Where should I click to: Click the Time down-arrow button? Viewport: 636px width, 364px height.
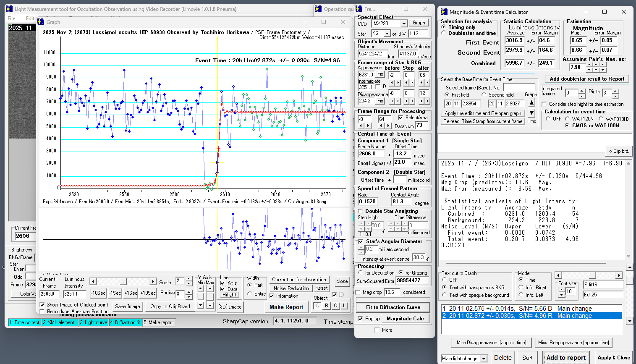pos(531,113)
